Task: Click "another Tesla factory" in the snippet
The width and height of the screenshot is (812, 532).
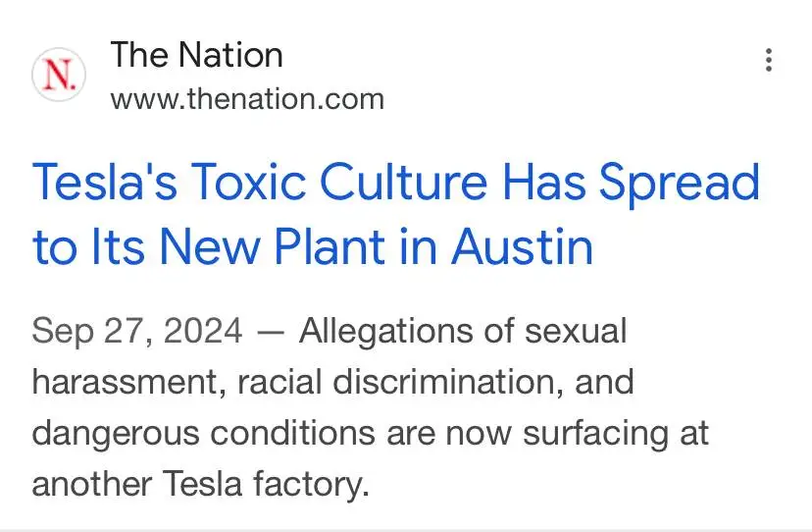Action: [199, 484]
